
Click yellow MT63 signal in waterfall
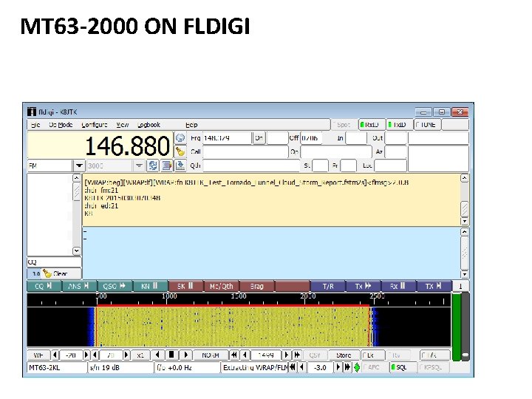pos(233,326)
